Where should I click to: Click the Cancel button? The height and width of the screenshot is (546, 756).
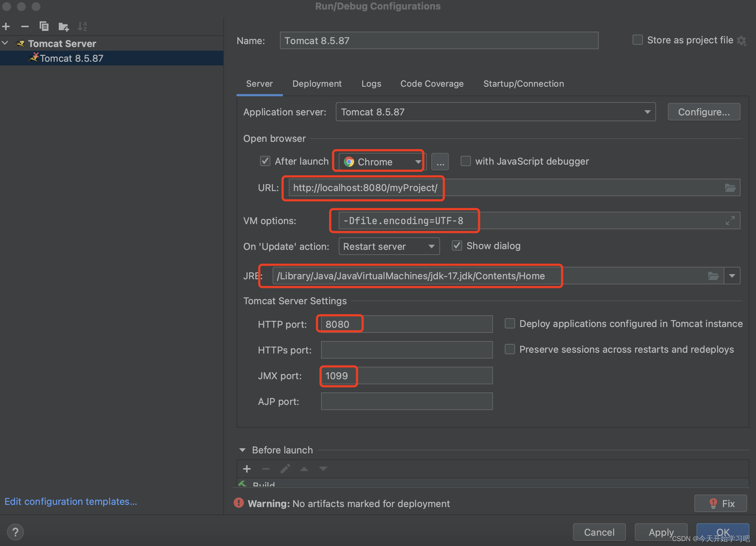599,532
